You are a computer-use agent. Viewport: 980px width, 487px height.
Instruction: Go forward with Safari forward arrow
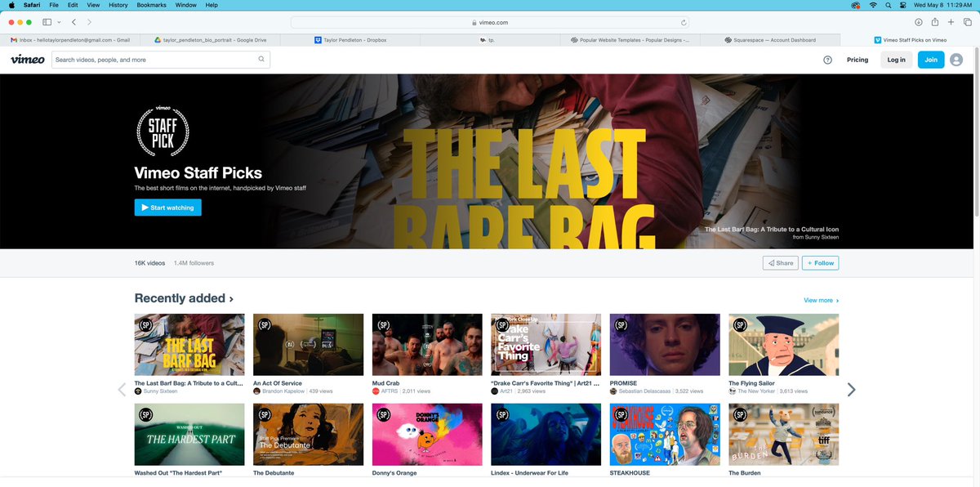tap(89, 22)
